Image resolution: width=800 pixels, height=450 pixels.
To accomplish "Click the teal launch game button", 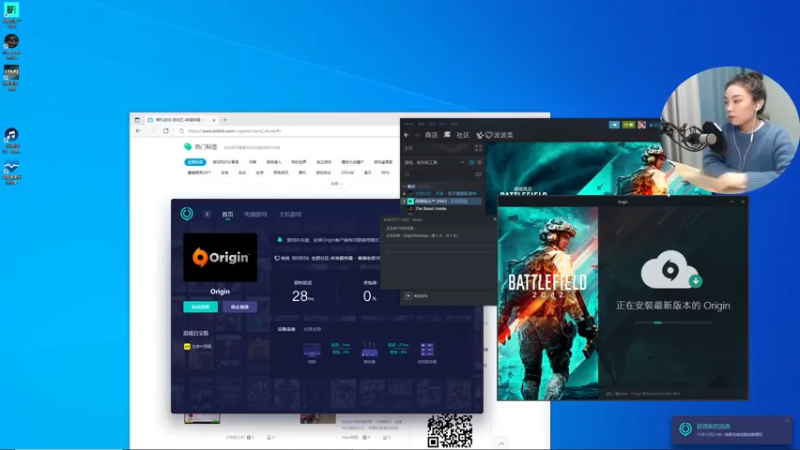I will coord(201,307).
